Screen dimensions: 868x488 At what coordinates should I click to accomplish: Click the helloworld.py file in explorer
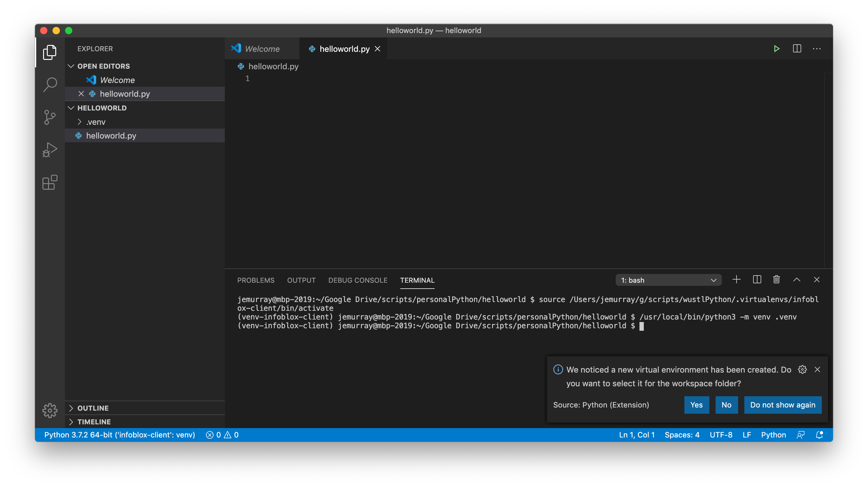(111, 135)
